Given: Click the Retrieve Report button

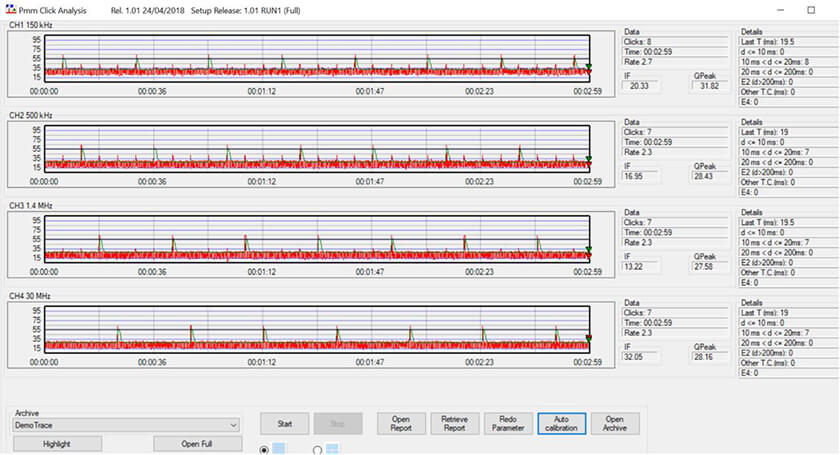Looking at the screenshot, I should [x=453, y=424].
